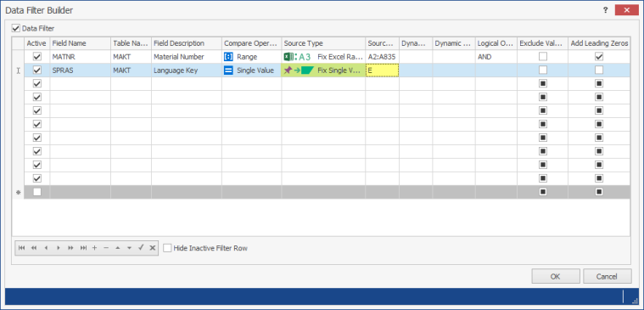
Task: Toggle the Data Filter checkbox
Action: 16,28
